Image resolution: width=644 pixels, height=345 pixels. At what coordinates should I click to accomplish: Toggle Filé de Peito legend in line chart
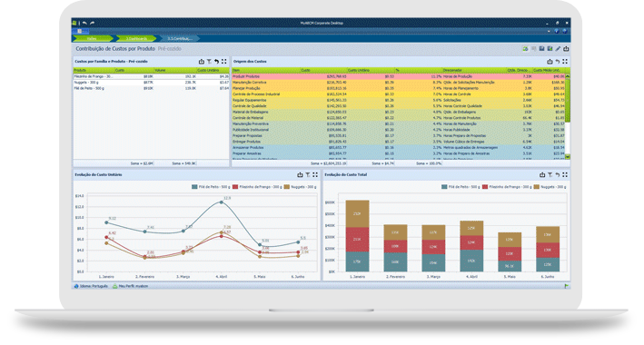(211, 187)
